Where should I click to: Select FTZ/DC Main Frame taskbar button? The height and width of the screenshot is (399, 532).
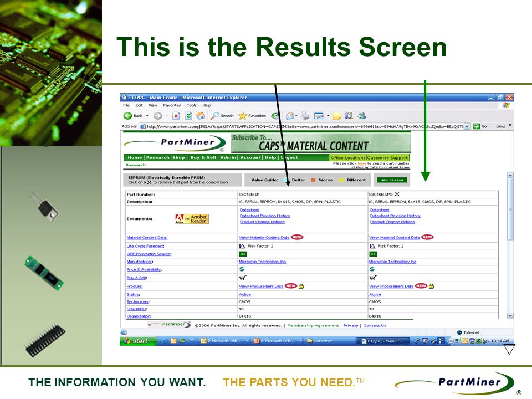click(382, 341)
